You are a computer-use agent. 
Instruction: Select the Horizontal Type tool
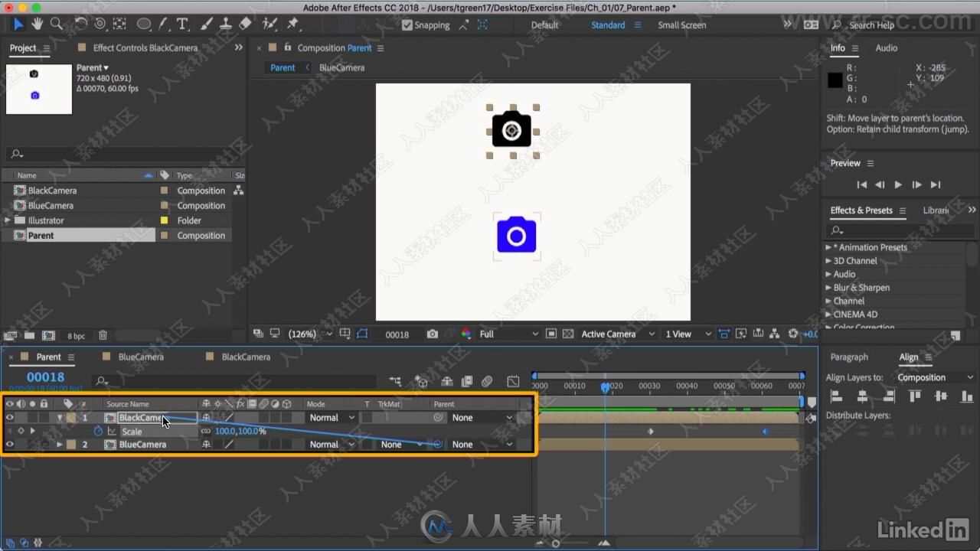pyautogui.click(x=182, y=24)
